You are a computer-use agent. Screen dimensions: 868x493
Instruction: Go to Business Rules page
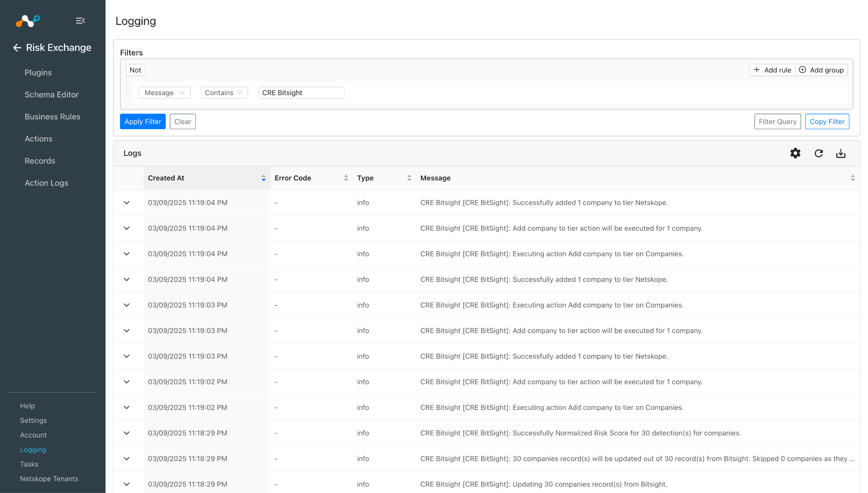coord(53,117)
